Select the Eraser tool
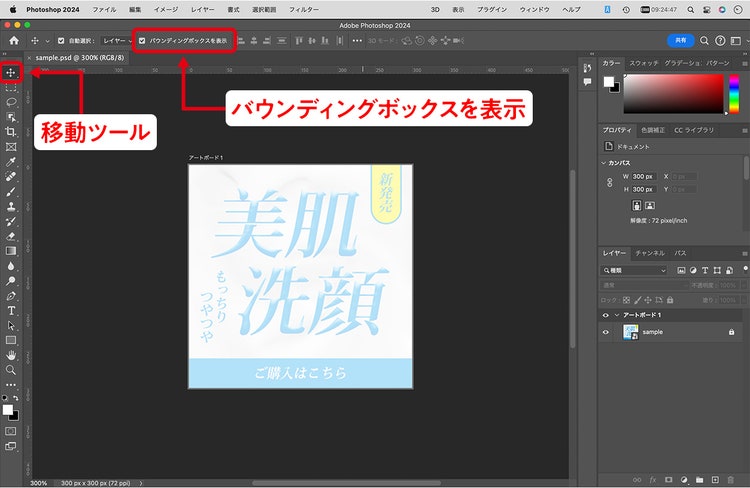The width and height of the screenshot is (750, 488). pyautogui.click(x=11, y=236)
